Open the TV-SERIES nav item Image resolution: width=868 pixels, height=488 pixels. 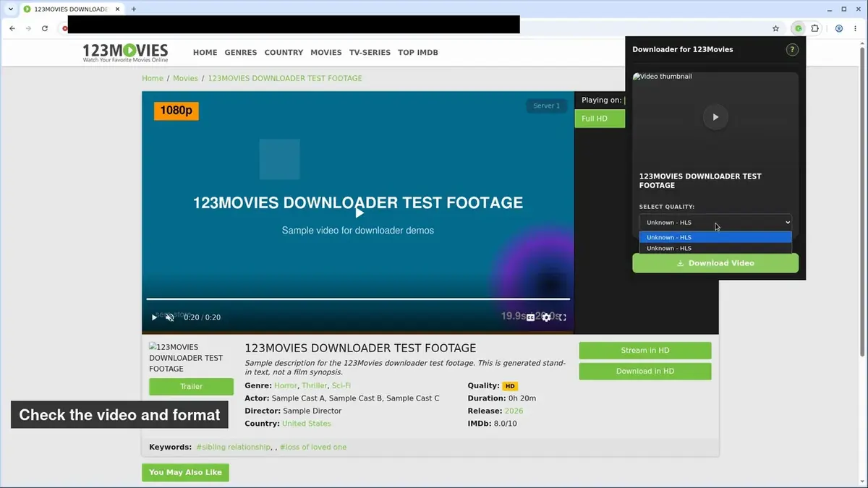coord(370,52)
